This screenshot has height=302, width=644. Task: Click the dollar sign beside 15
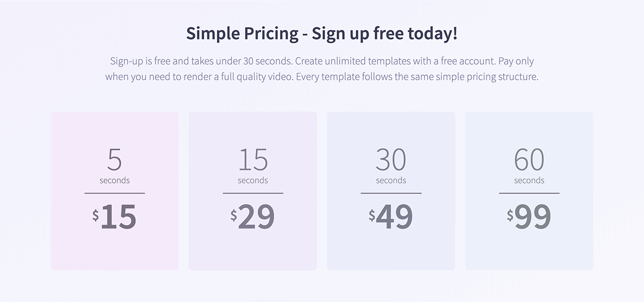96,215
